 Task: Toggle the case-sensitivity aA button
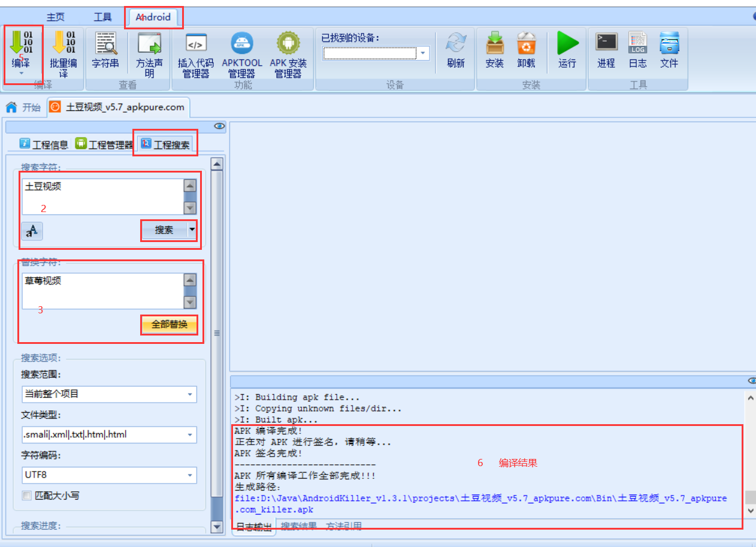click(31, 231)
